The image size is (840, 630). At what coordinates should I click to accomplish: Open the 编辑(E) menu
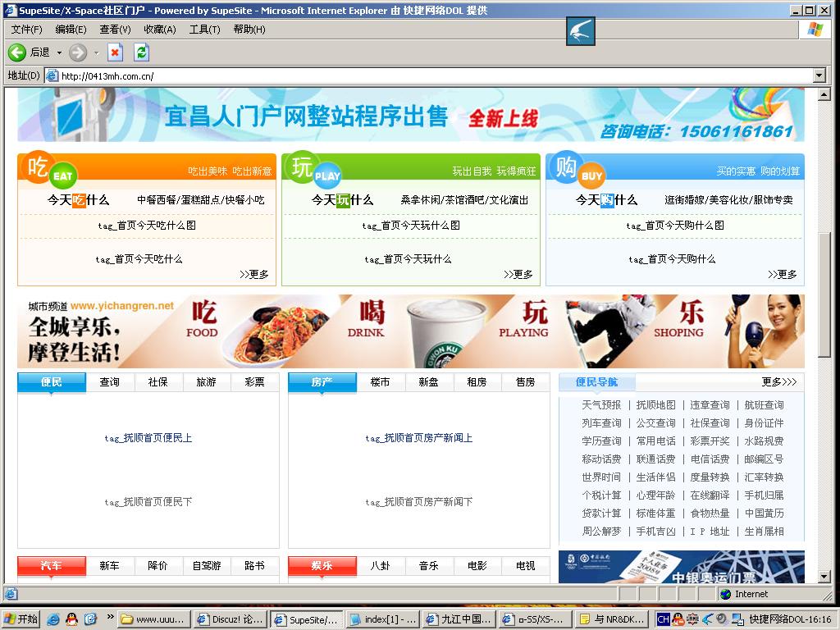coord(71,30)
